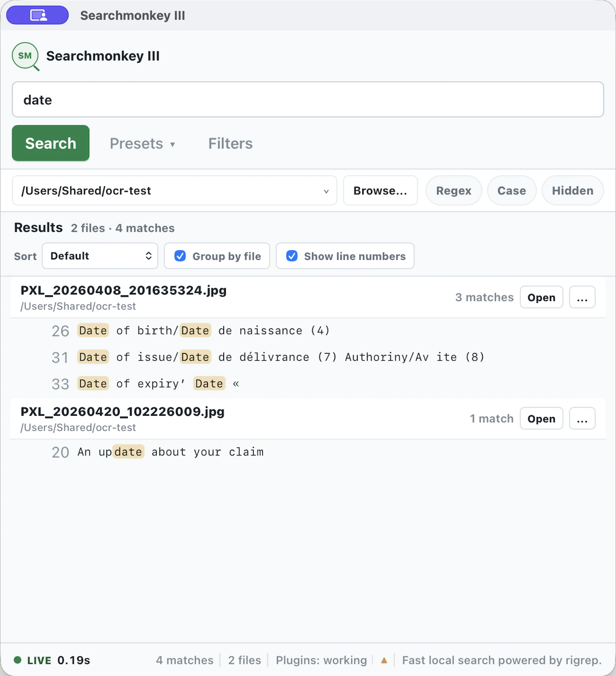Click the Searchmonkey SM magnifier logo
Image resolution: width=616 pixels, height=676 pixels.
point(25,57)
